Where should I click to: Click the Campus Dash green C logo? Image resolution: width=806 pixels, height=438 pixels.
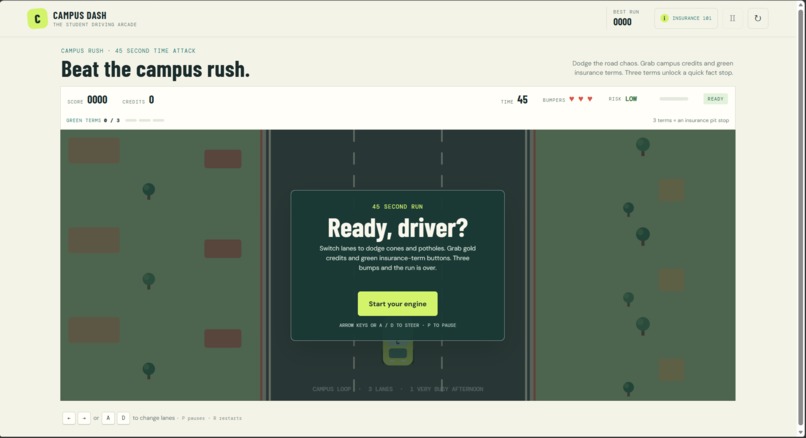pyautogui.click(x=37, y=19)
